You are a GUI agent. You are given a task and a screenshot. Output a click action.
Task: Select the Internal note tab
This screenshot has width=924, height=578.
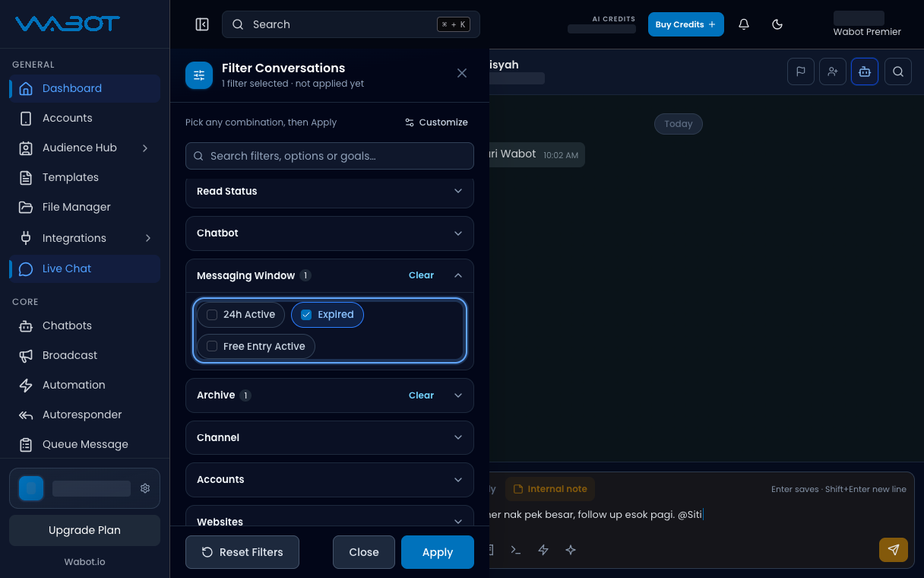(550, 489)
